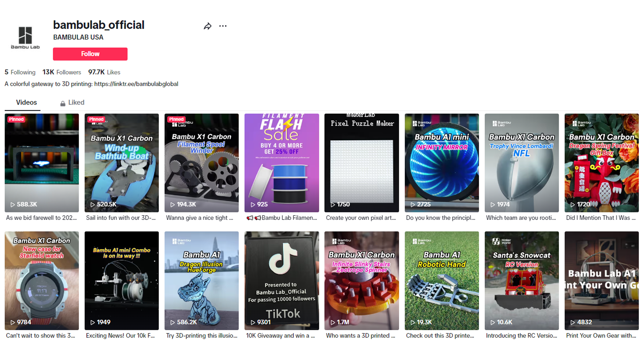Open the Santa's Snowcat RC Version video
The width and height of the screenshot is (644, 362).
[x=522, y=281]
